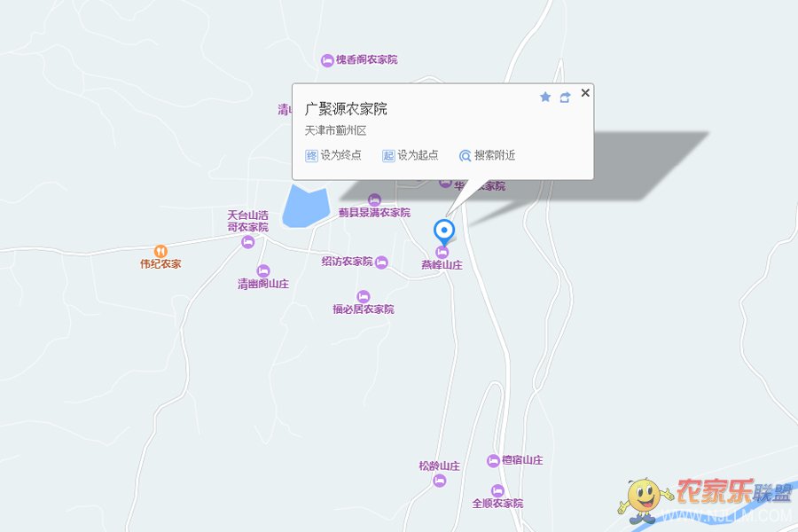Open the 全顺农家院 lodging marker
The image size is (798, 532).
(x=497, y=490)
